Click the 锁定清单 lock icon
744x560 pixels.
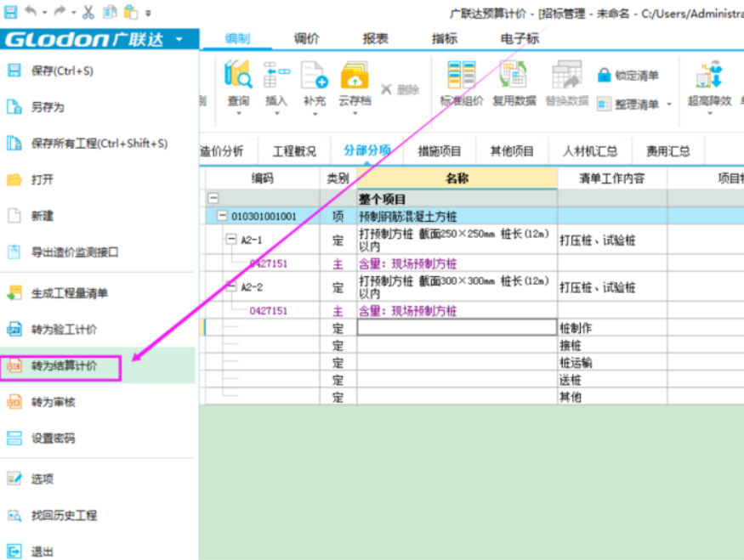pyautogui.click(x=605, y=76)
